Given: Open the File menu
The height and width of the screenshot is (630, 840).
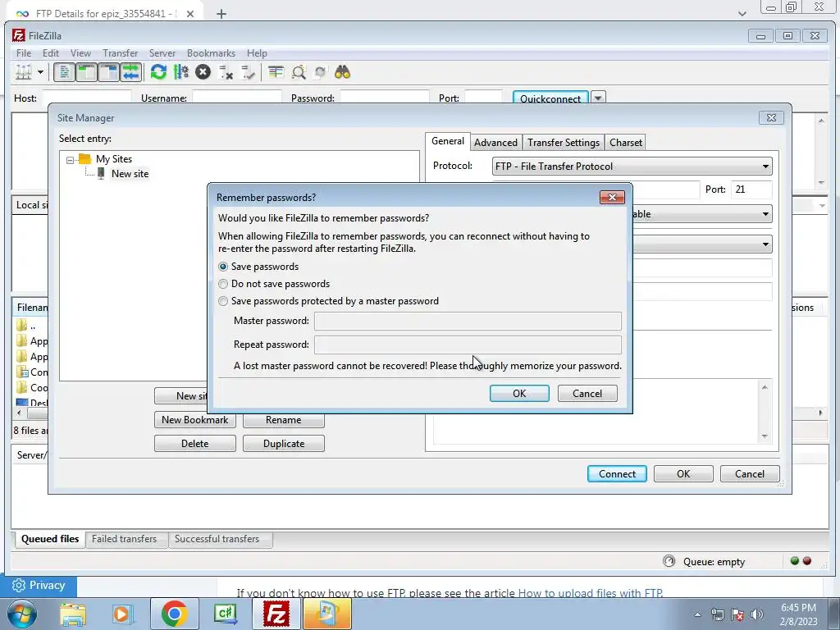Looking at the screenshot, I should (24, 53).
